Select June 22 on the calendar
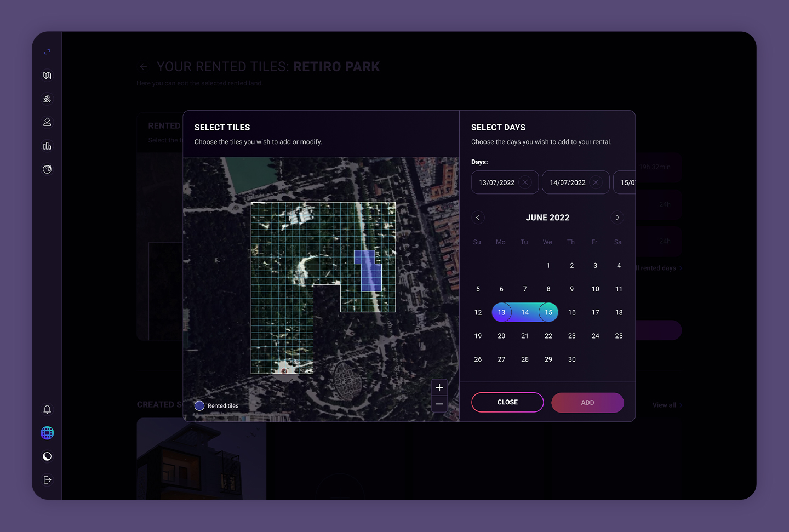The image size is (789, 532). 548,336
